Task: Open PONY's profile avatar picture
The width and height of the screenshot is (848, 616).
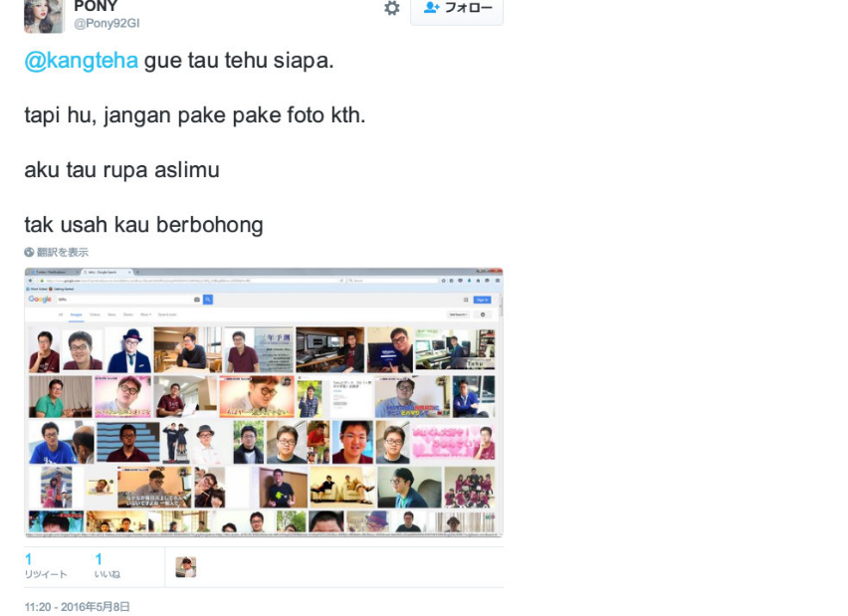Action: click(44, 15)
